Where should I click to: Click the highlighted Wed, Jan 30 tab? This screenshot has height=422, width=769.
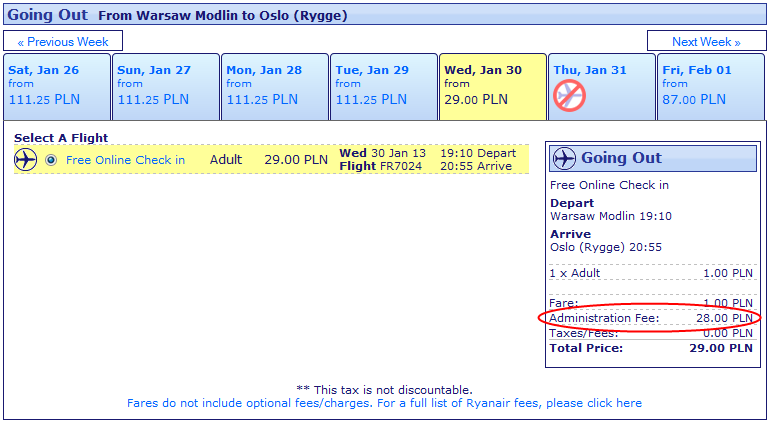[492, 85]
